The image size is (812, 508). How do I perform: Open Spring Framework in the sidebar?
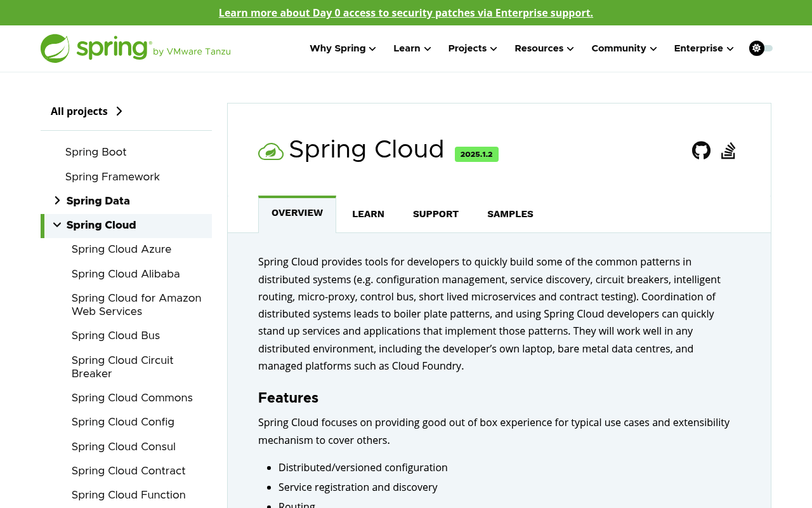(112, 177)
